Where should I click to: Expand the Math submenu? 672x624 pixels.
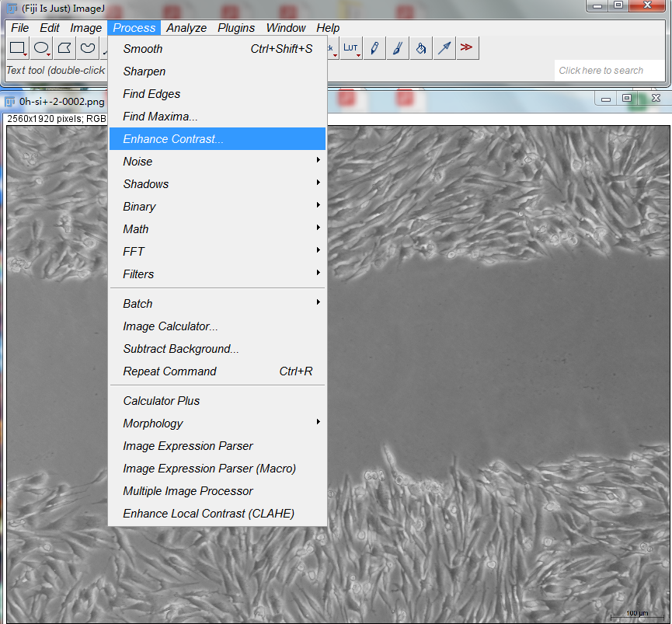pos(218,229)
